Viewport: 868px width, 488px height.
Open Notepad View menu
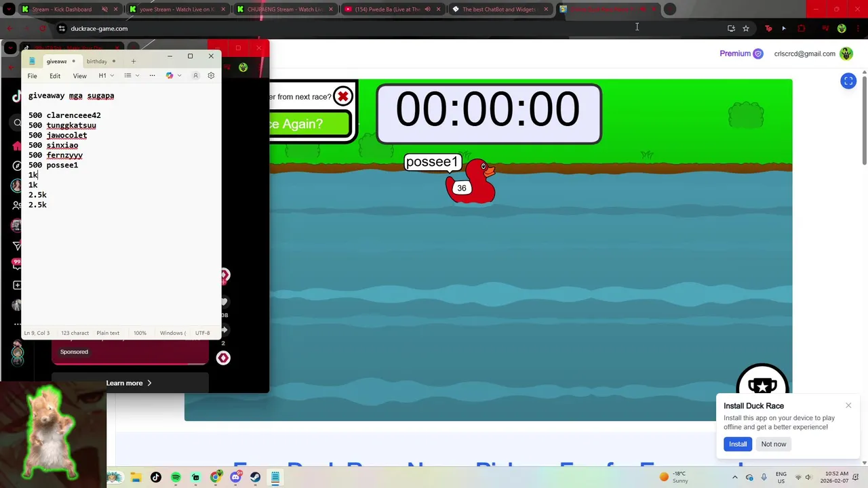[x=79, y=76]
